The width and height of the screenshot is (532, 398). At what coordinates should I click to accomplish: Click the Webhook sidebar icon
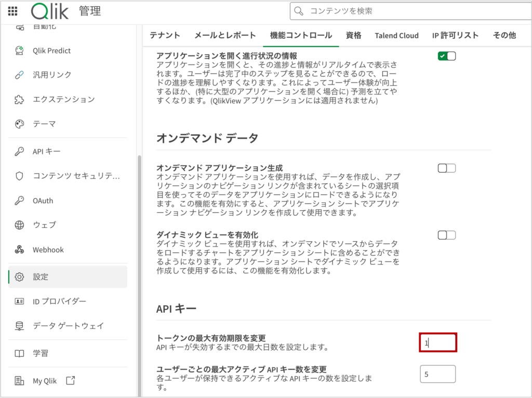[19, 250]
